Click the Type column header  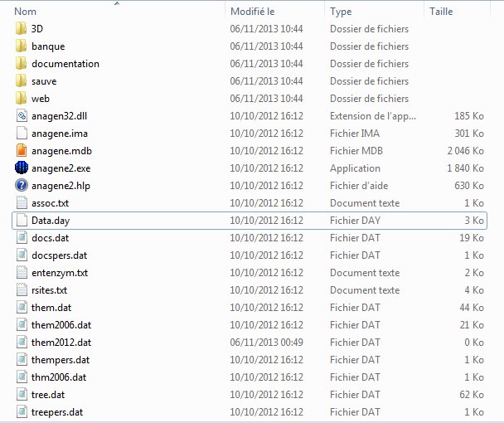pos(341,12)
